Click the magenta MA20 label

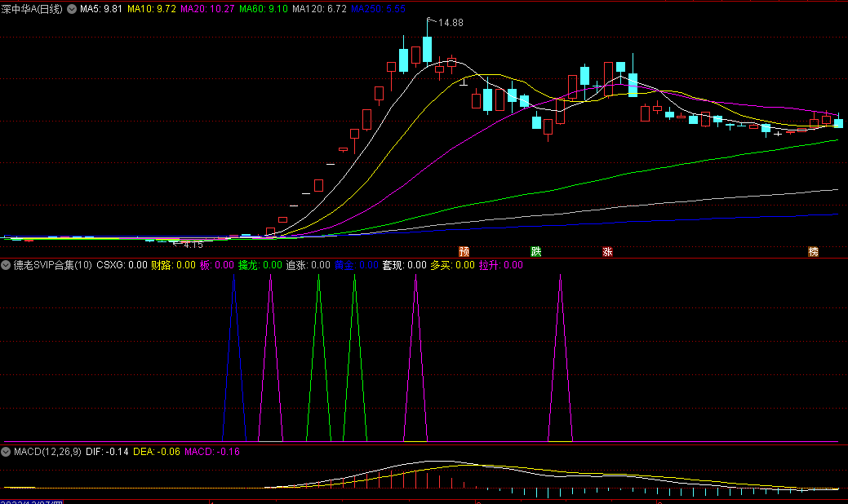(x=207, y=9)
